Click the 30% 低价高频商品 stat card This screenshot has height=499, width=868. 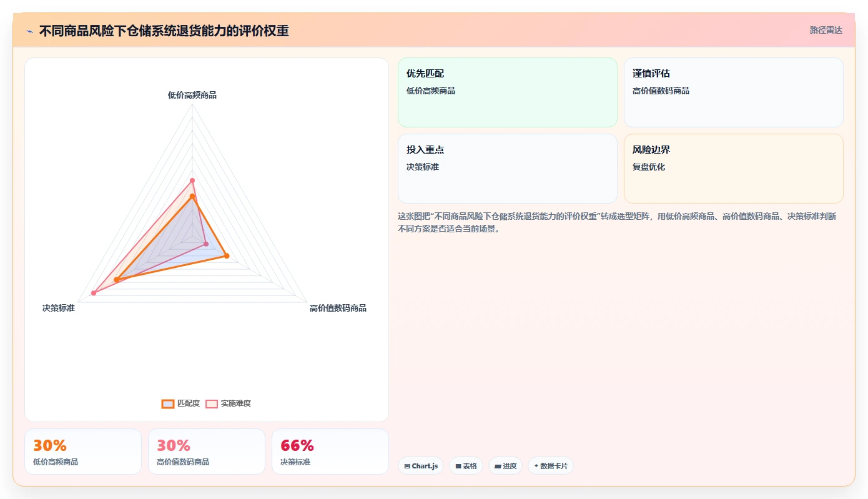pos(83,452)
